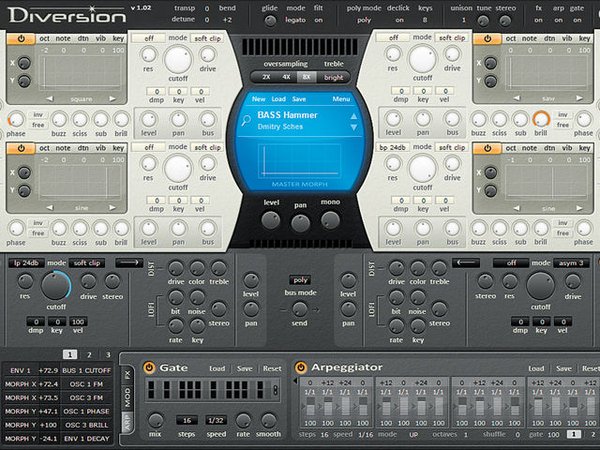Screen dimensions: 600x450
Task: Toggle the Arpeggiator power button
Action: coord(301,368)
